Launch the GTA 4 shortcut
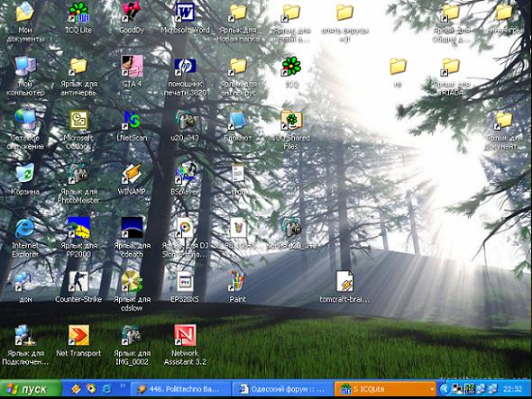Image resolution: width=532 pixels, height=399 pixels. pos(132,66)
